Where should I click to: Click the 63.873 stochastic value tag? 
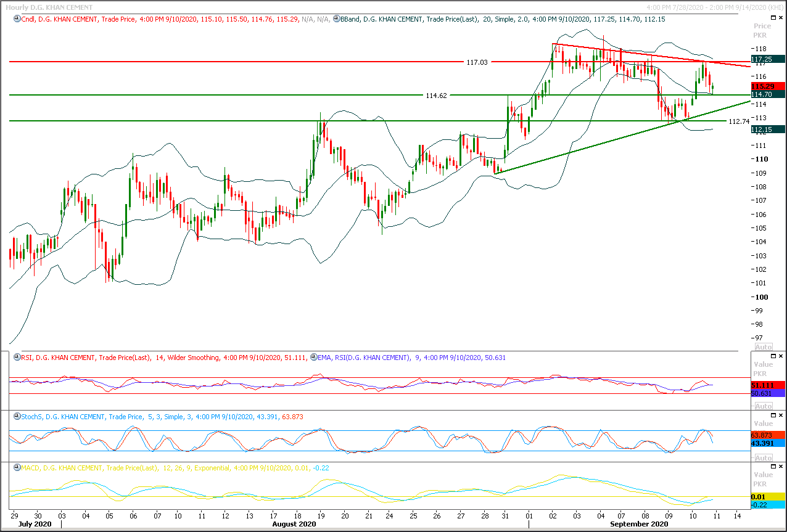[767, 435]
